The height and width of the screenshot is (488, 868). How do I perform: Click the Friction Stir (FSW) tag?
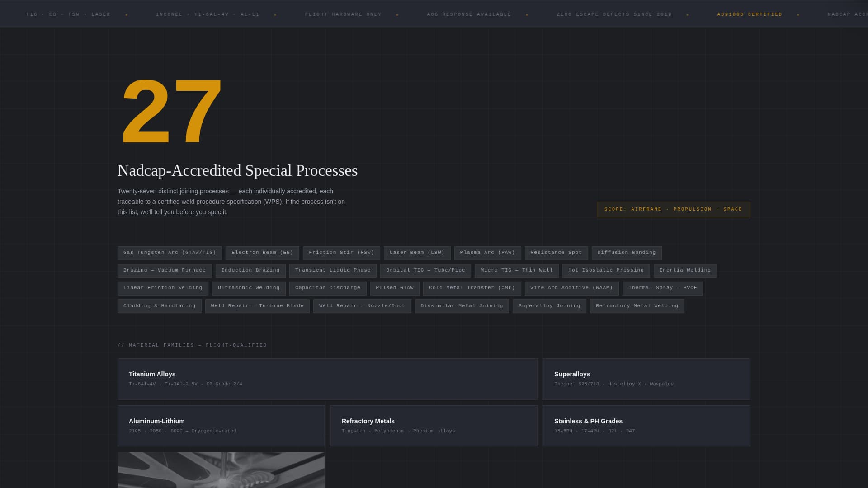[341, 253]
